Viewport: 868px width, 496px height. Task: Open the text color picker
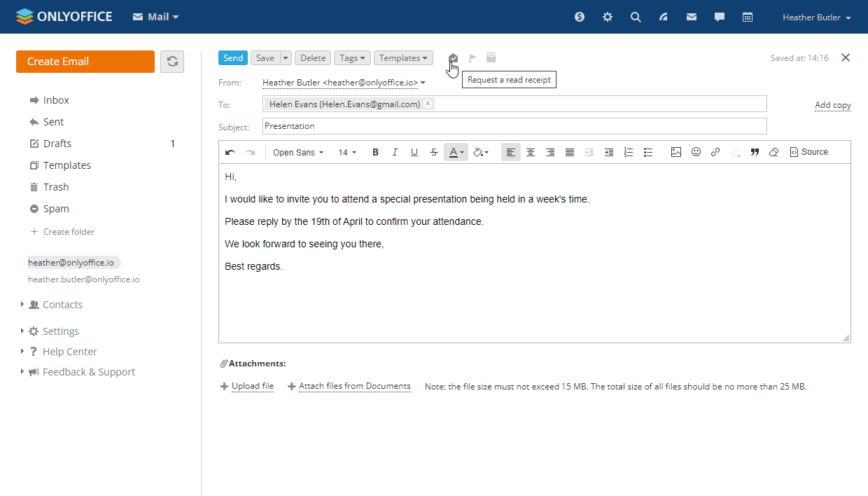click(456, 152)
